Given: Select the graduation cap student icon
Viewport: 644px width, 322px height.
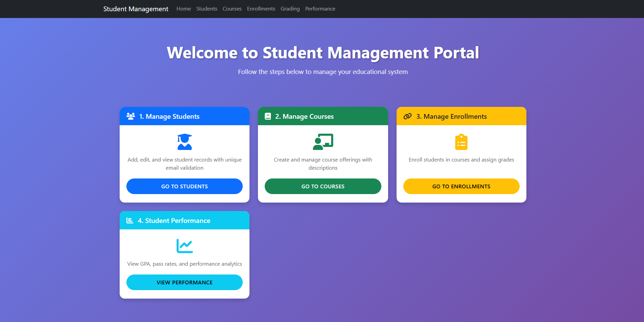Looking at the screenshot, I should coord(184,142).
